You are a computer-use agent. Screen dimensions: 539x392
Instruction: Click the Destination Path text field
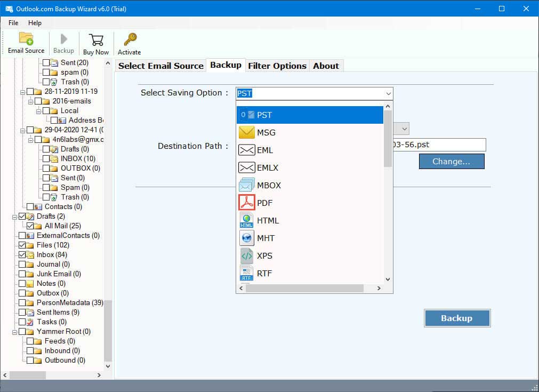coord(440,145)
